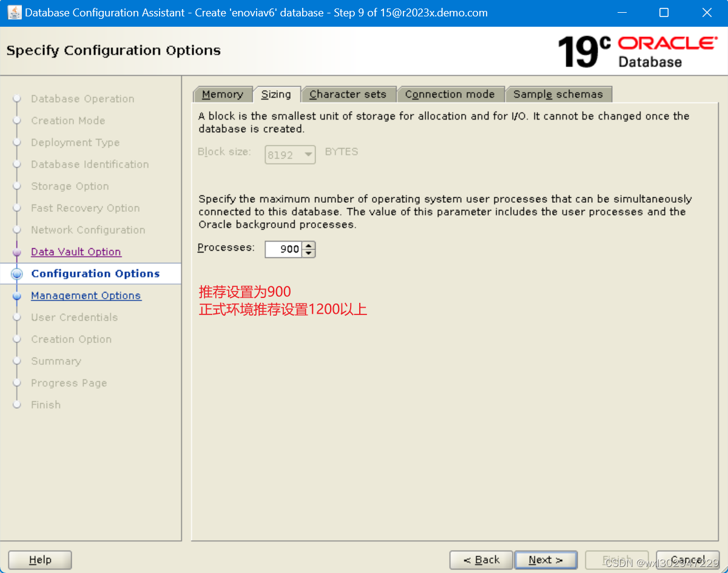This screenshot has width=728, height=573.
Task: Click the Fast Recovery Option step label
Action: tap(86, 208)
